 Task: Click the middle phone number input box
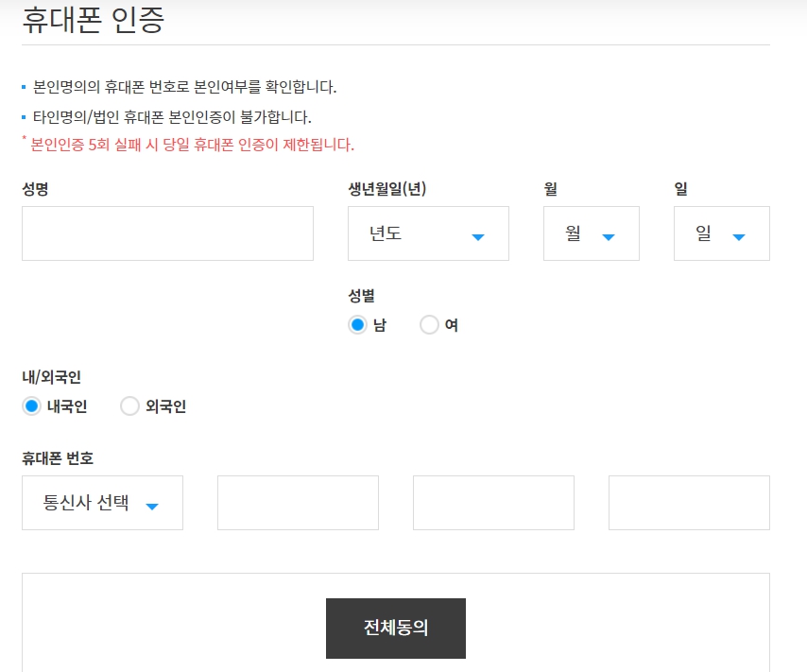tap(493, 503)
